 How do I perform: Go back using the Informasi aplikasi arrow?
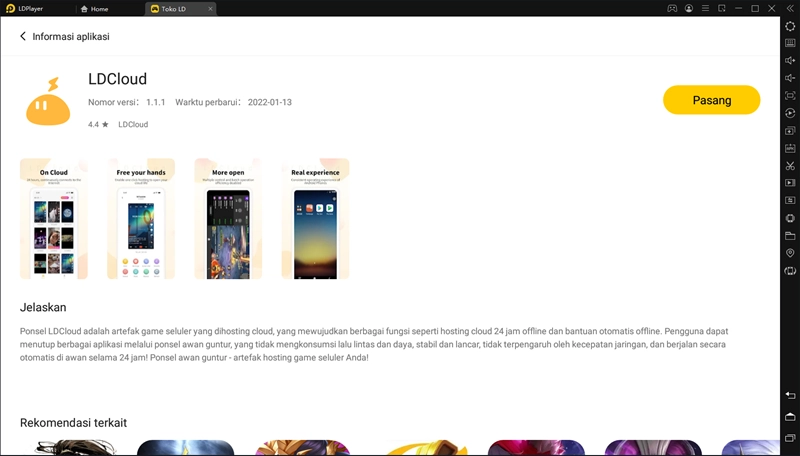pos(22,36)
